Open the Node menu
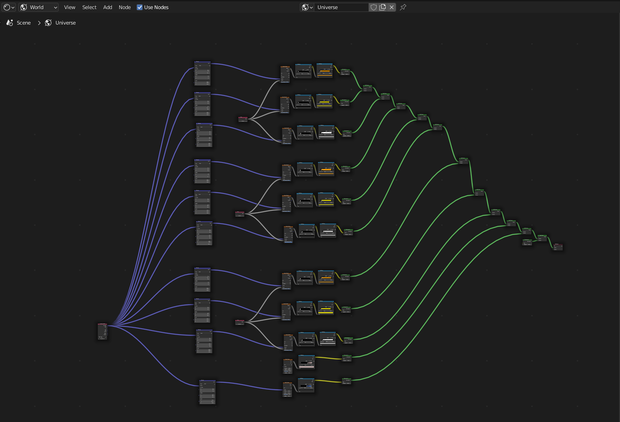 click(125, 7)
